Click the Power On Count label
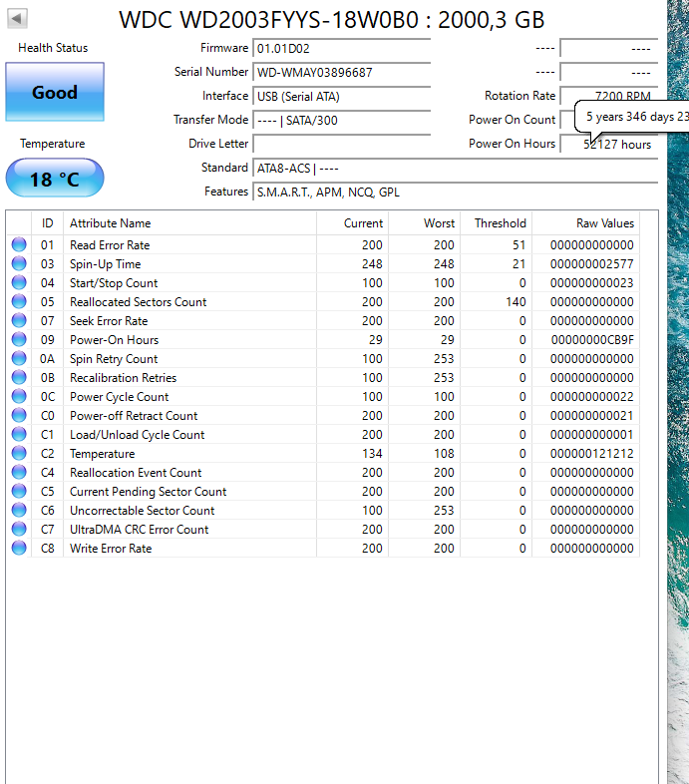Screen dimensions: 689x784 click(512, 120)
